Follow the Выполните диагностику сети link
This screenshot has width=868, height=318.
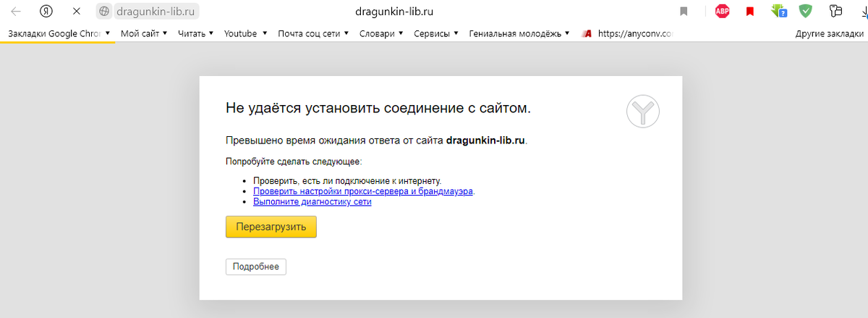312,202
